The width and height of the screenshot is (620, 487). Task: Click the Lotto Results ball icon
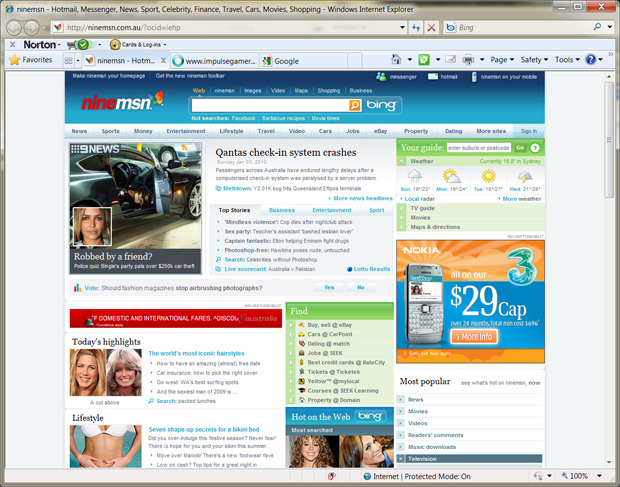pos(350,269)
